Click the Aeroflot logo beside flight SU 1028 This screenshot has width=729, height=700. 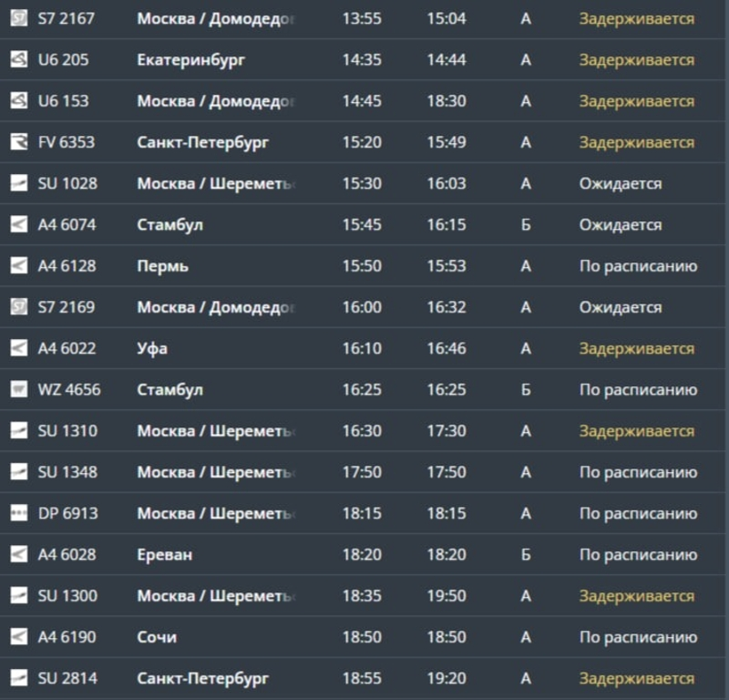pos(18,183)
